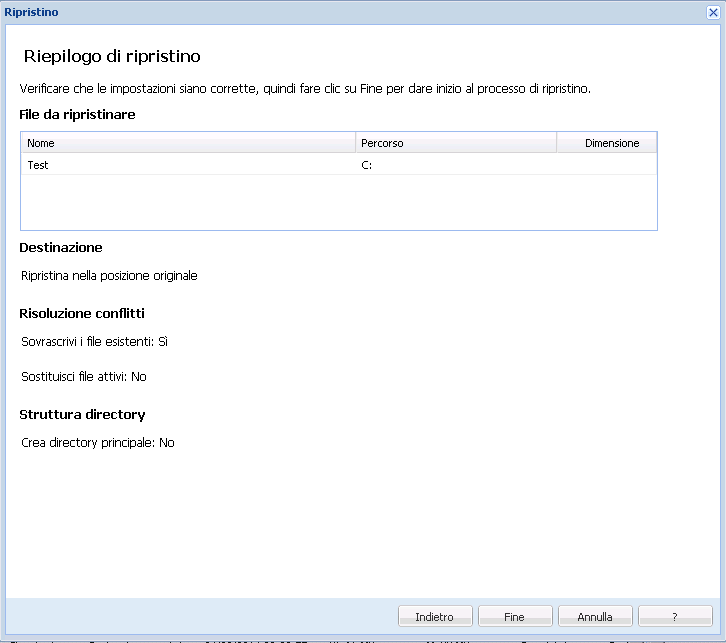Click the File da ripristinare label
The height and width of the screenshot is (643, 726).
coord(77,114)
